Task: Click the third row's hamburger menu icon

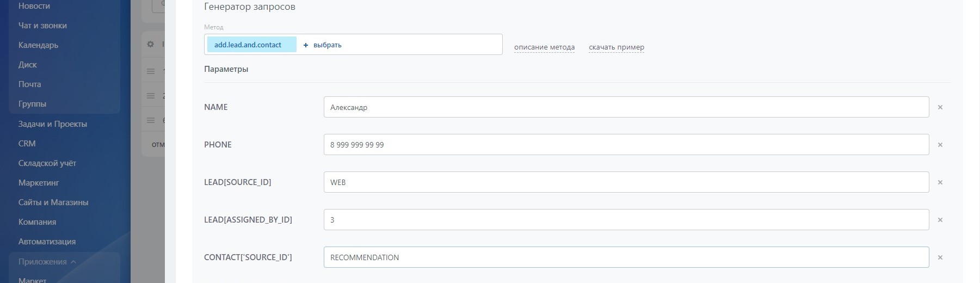Action: [151, 120]
